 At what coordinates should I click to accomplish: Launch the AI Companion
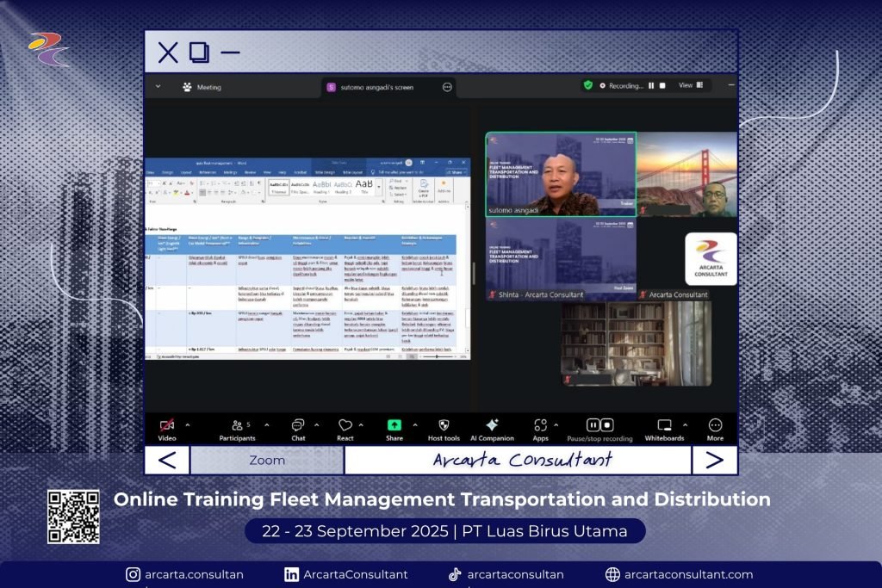[x=492, y=426]
